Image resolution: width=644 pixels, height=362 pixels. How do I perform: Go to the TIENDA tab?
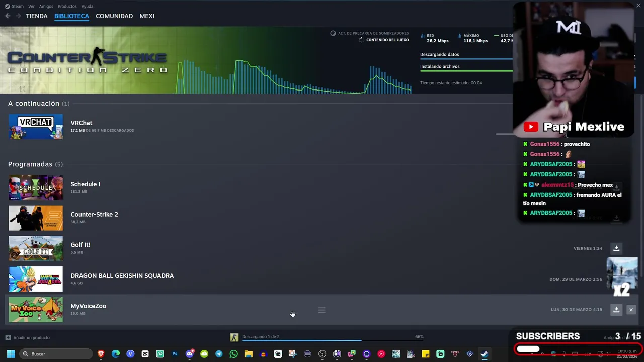(x=37, y=16)
